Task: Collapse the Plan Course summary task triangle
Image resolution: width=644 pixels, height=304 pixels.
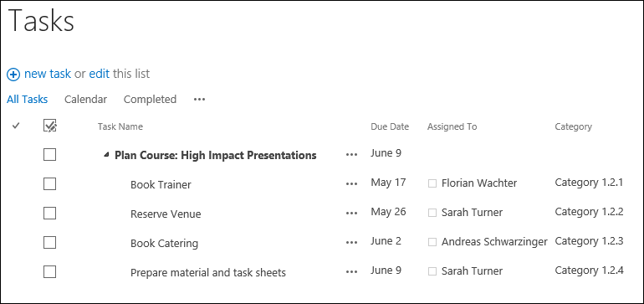Action: (107, 155)
